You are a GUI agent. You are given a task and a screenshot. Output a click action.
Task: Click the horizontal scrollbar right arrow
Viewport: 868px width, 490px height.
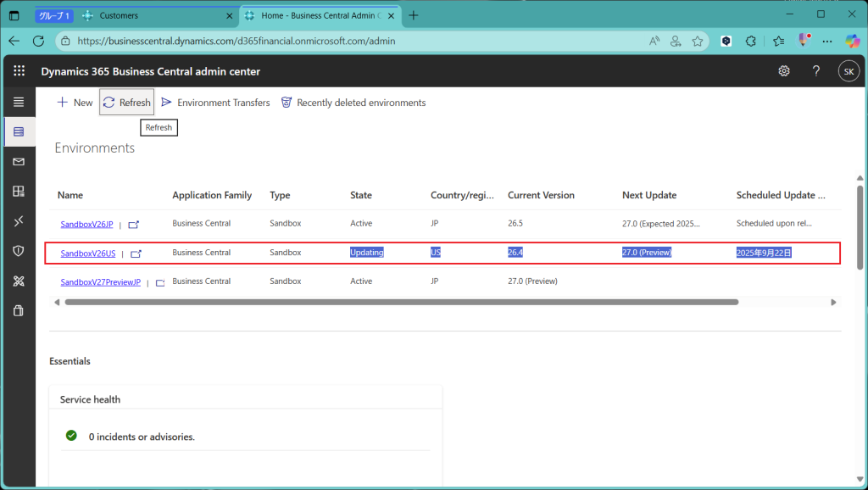pos(833,302)
